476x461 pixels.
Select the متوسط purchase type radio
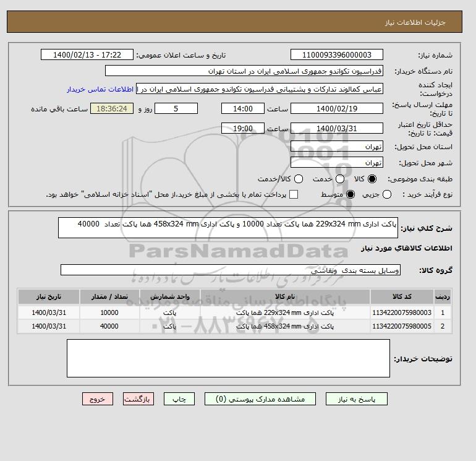tap(351, 194)
